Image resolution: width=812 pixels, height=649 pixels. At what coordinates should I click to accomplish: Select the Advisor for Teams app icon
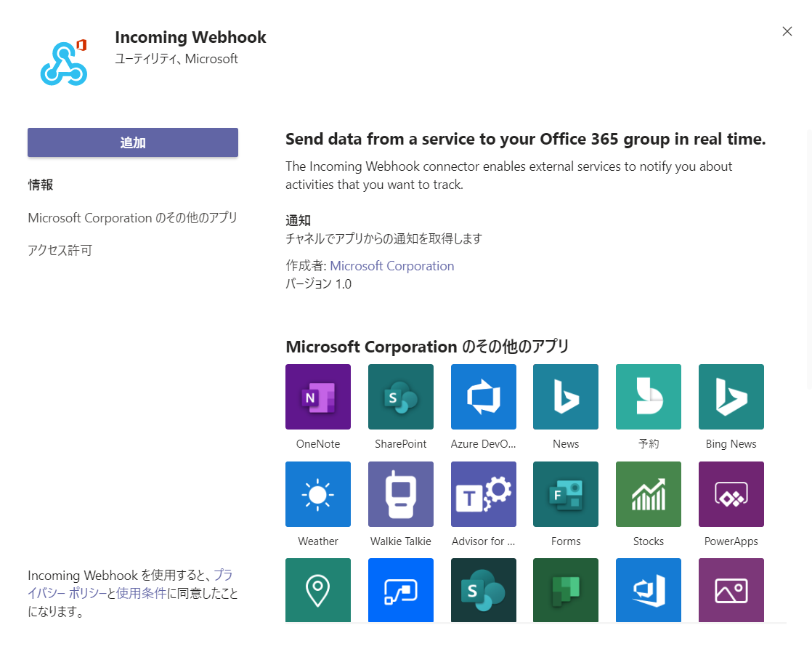[x=484, y=494]
